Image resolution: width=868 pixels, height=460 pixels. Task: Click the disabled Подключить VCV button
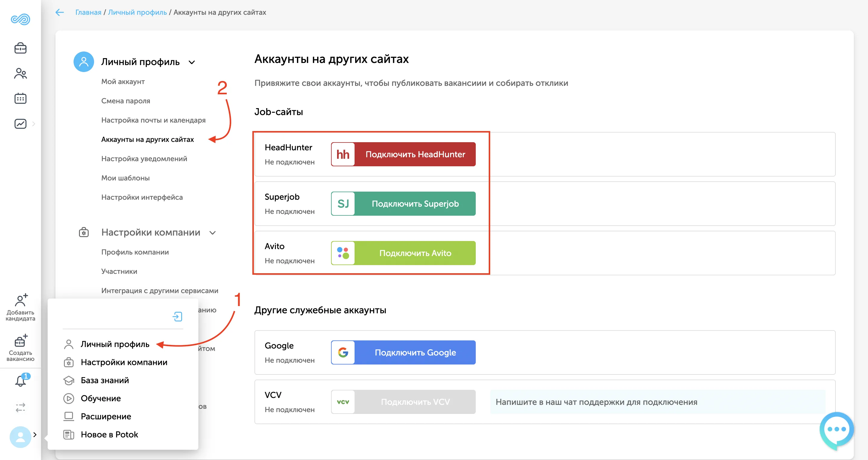coord(403,402)
